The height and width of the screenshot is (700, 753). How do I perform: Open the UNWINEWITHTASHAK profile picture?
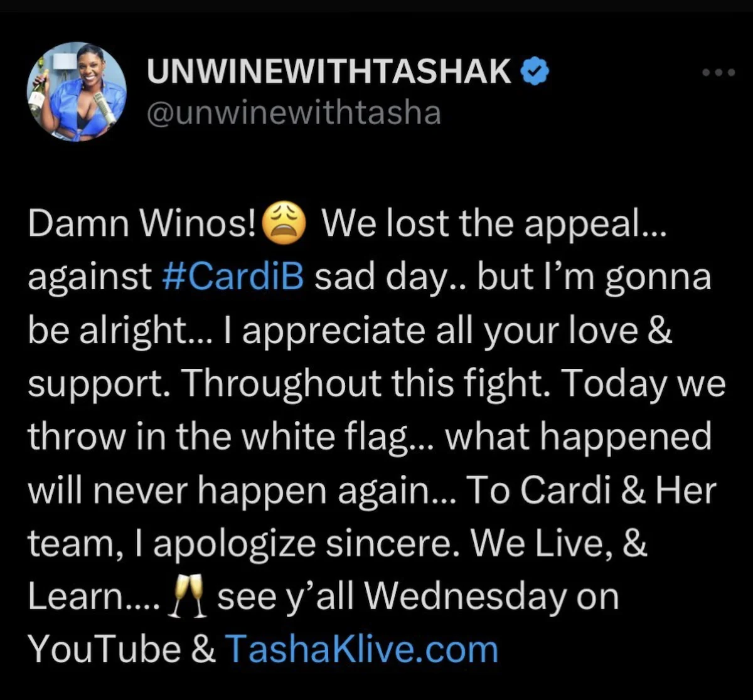[x=77, y=92]
